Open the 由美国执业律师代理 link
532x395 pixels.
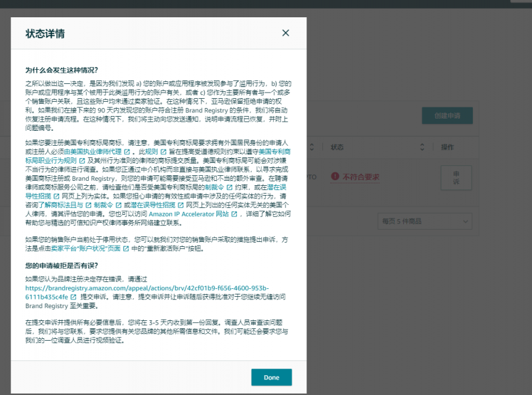[92, 151]
